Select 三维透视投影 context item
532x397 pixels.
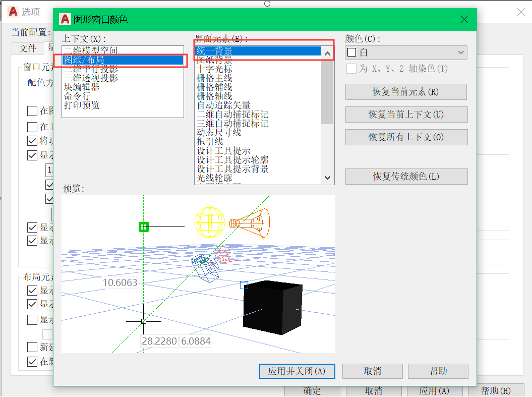click(x=123, y=78)
